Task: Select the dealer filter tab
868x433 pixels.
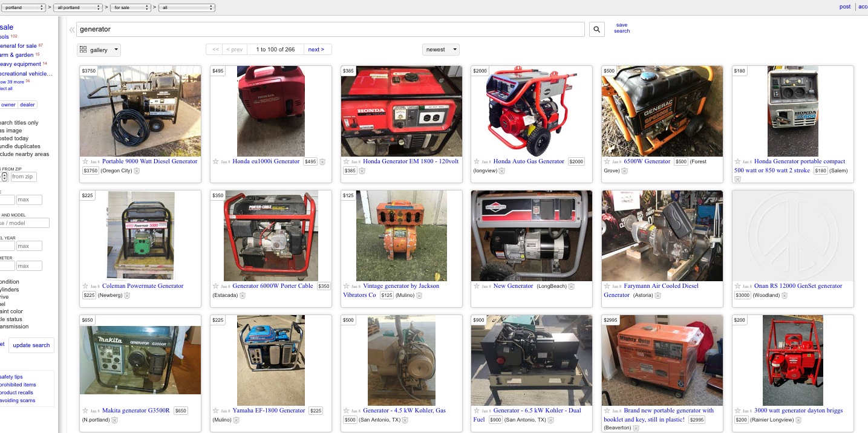Action: click(x=27, y=105)
